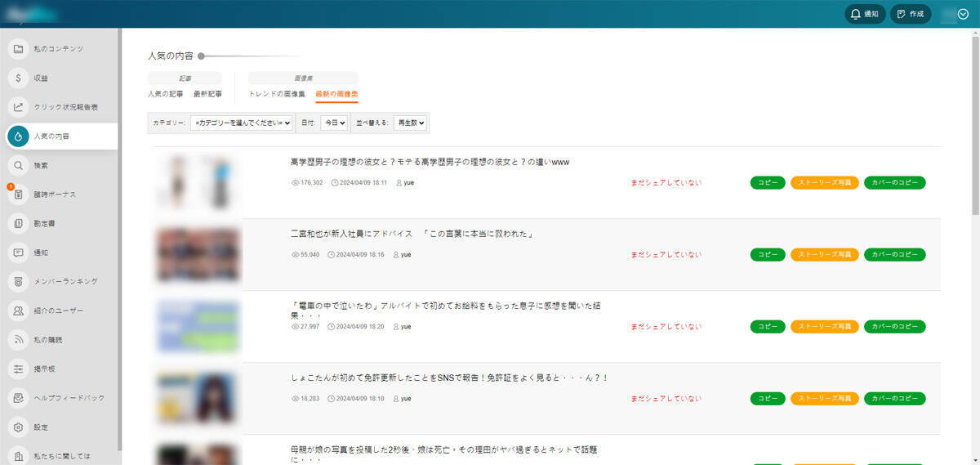Click thumbnail of 電車の中で泣いたわ article

198,326
